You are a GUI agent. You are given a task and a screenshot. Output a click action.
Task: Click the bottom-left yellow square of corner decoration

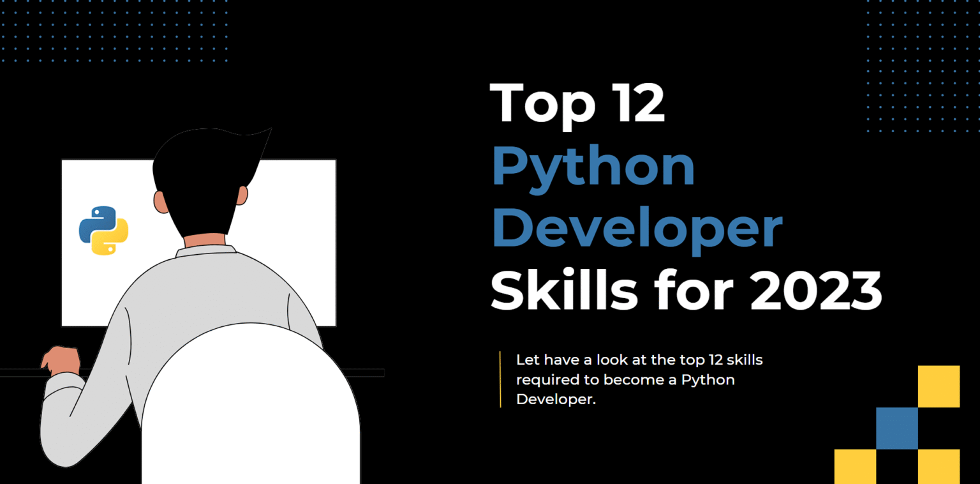(x=855, y=467)
